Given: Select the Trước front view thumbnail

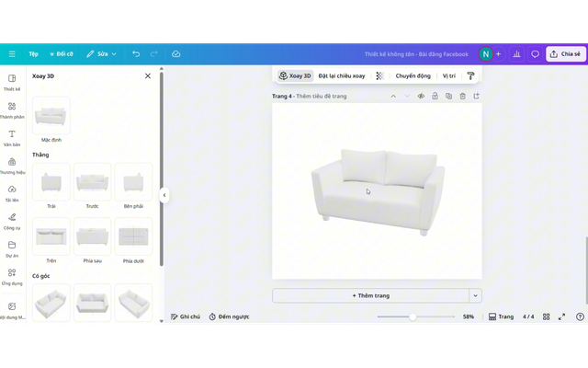Looking at the screenshot, I should 92,182.
